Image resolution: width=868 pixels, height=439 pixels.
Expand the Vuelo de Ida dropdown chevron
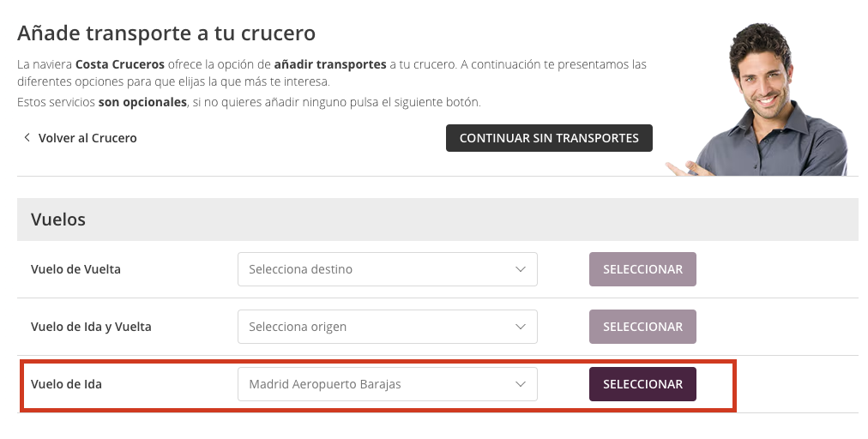point(521,384)
